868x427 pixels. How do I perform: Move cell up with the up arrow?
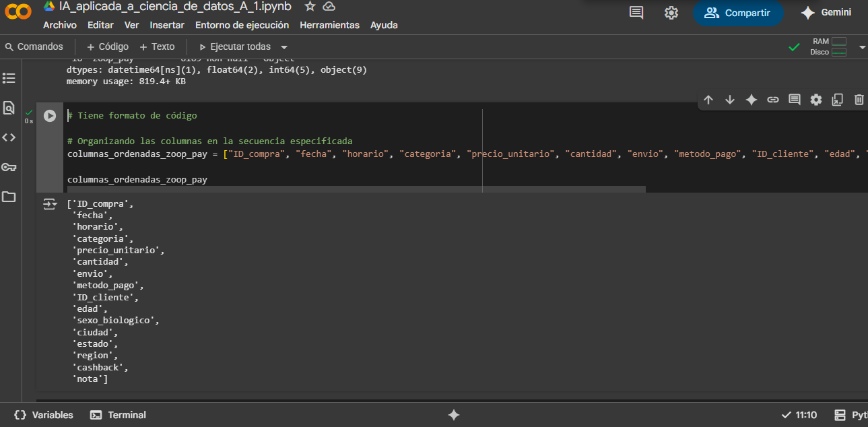(708, 100)
